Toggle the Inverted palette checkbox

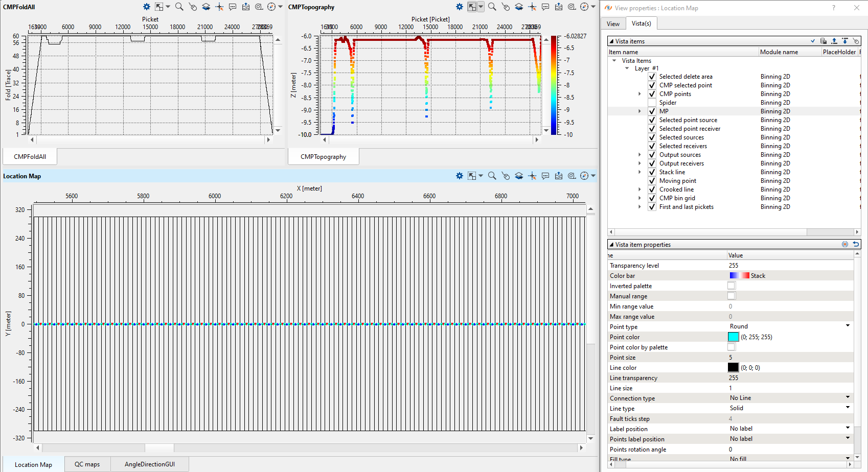point(732,286)
